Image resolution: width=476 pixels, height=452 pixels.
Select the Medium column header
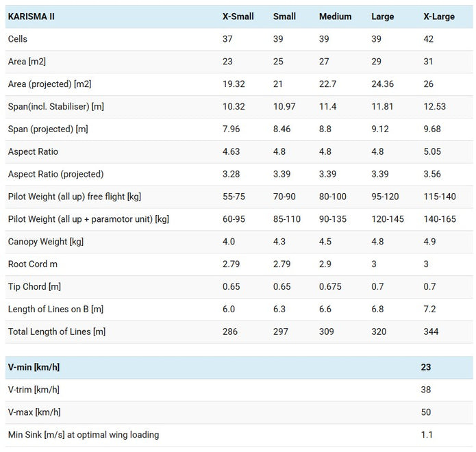click(335, 16)
